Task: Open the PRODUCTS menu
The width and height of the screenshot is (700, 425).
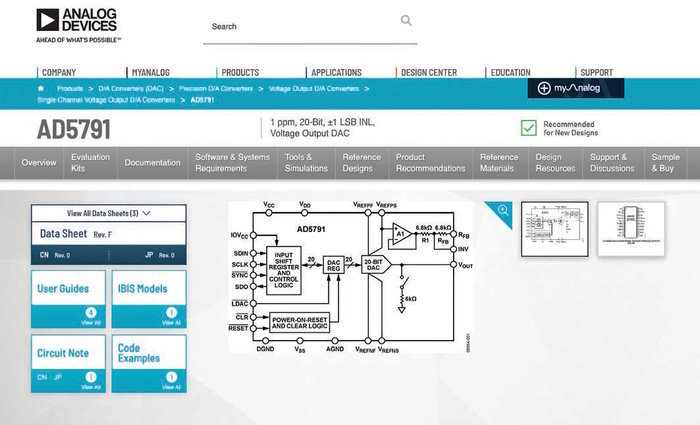Action: pos(240,72)
